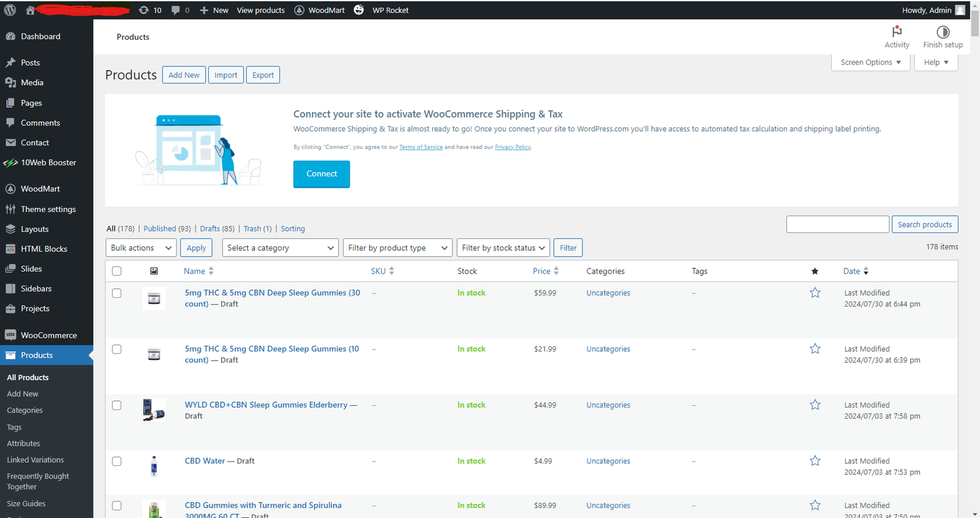Open the Sorting view link

[x=293, y=229]
